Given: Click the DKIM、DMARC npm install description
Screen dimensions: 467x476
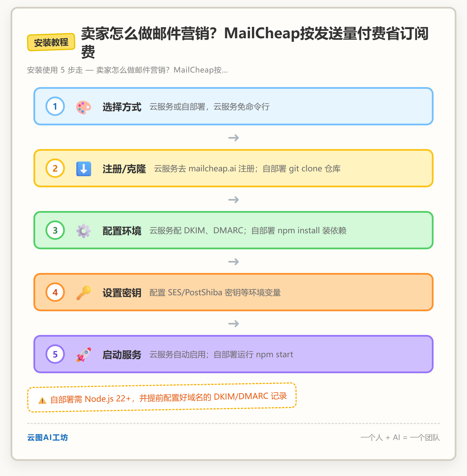Looking at the screenshot, I should (248, 231).
